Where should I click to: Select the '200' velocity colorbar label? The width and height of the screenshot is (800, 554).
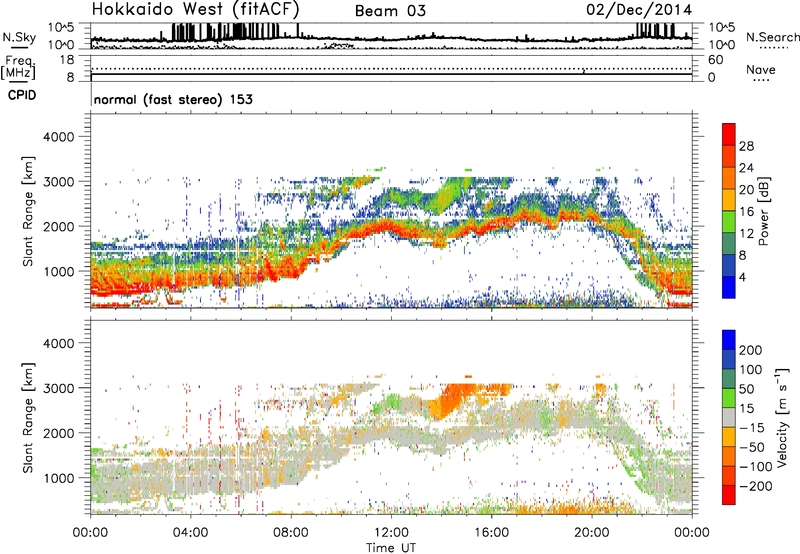pos(751,350)
